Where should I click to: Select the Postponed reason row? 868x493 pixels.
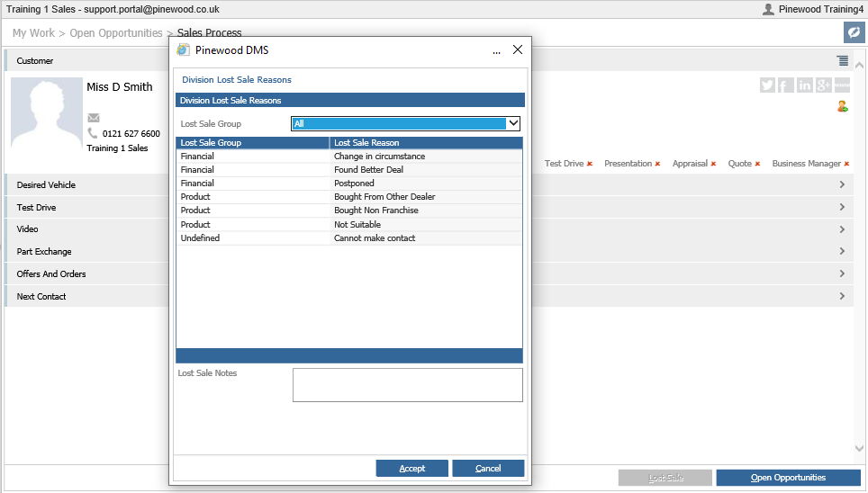pos(349,184)
